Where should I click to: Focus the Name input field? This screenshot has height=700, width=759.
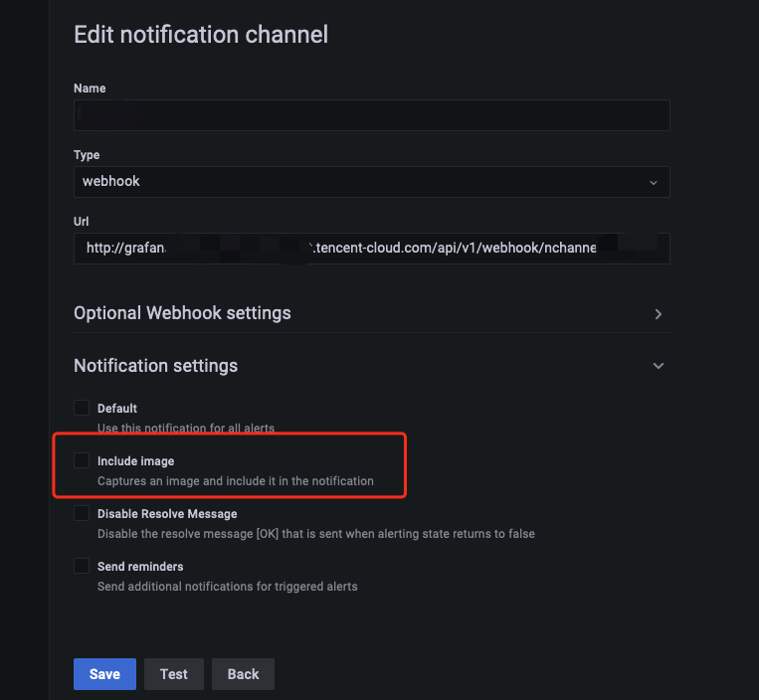click(x=371, y=115)
